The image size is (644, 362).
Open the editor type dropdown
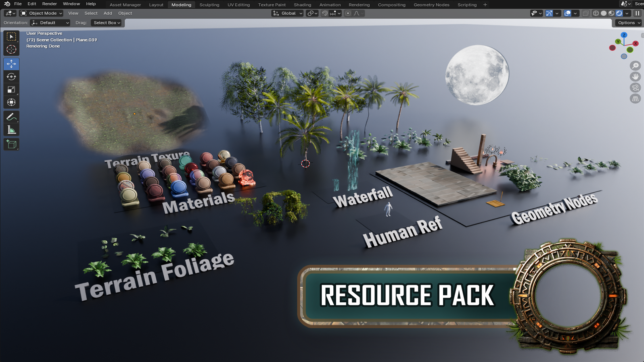10,13
